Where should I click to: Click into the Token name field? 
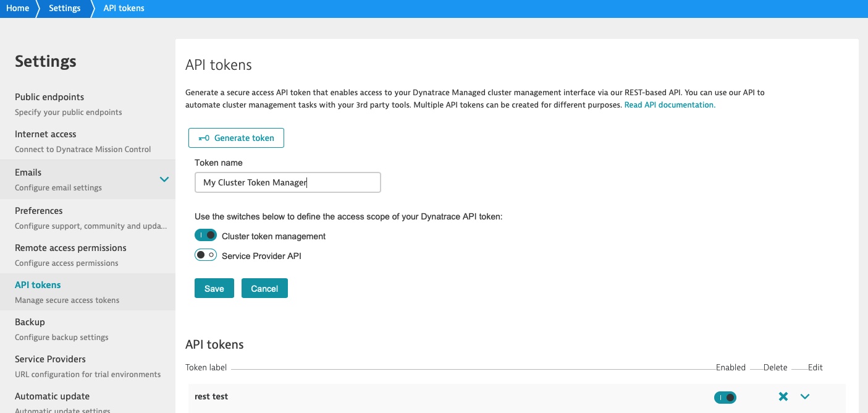[288, 182]
